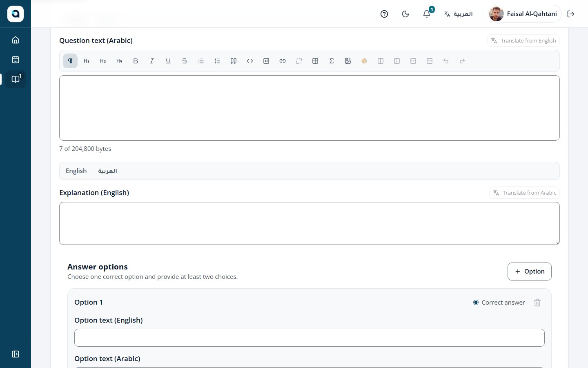Toggle inline code formatting
The image size is (588, 368).
[250, 61]
